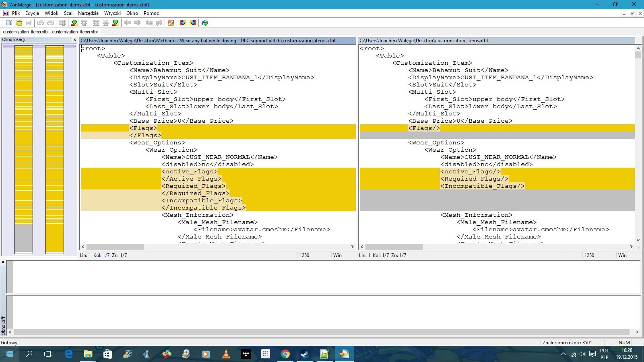644x362 pixels.
Task: Minimize the inner document window
Action: coord(624,13)
